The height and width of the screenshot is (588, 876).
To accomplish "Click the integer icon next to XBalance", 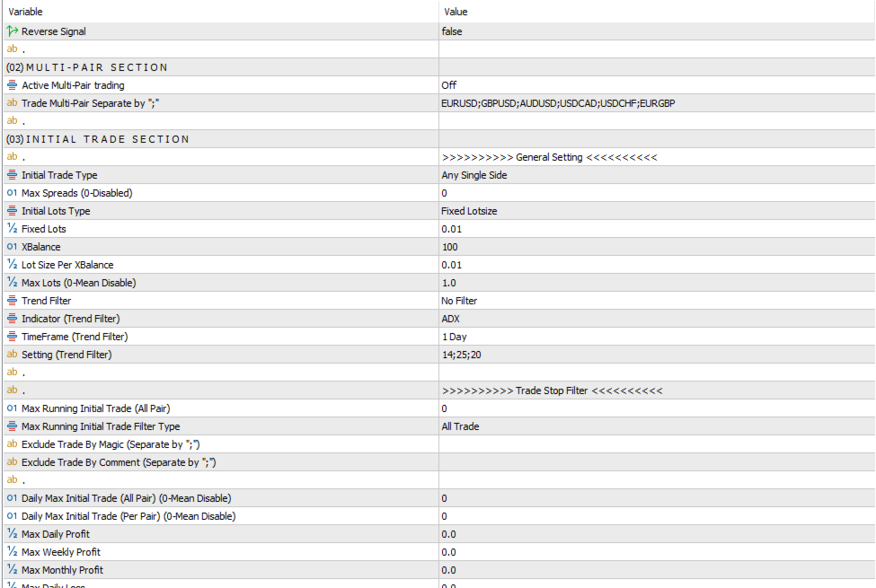I will coord(12,247).
